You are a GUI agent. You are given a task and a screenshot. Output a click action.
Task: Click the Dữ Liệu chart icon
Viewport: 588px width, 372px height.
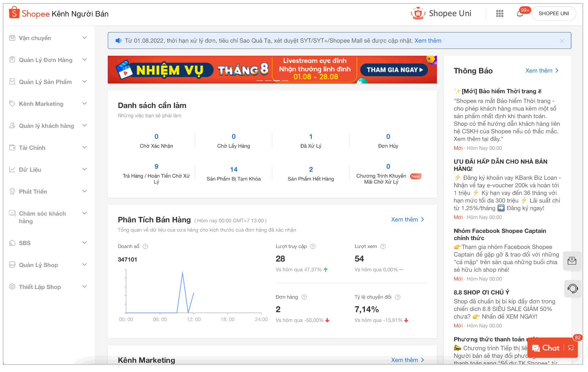point(12,169)
